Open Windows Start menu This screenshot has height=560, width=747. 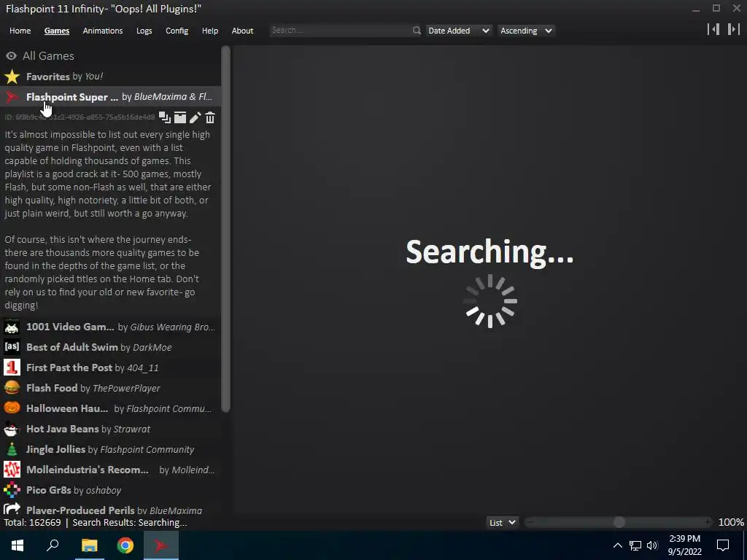tap(18, 545)
